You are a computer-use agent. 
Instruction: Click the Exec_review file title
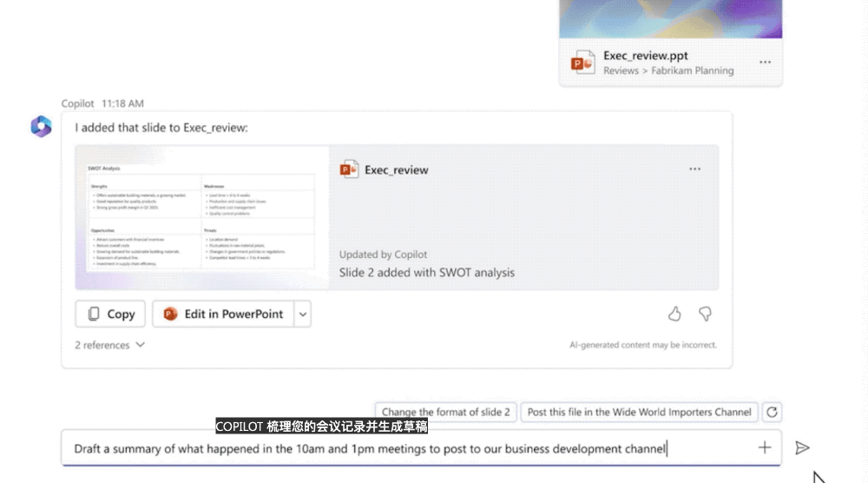pos(397,170)
